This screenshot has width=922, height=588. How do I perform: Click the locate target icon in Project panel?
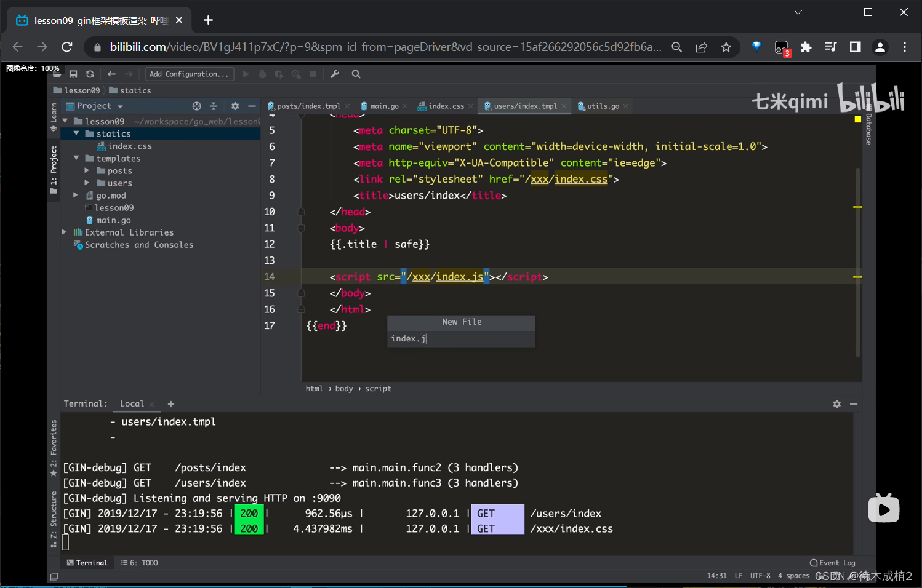tap(196, 106)
